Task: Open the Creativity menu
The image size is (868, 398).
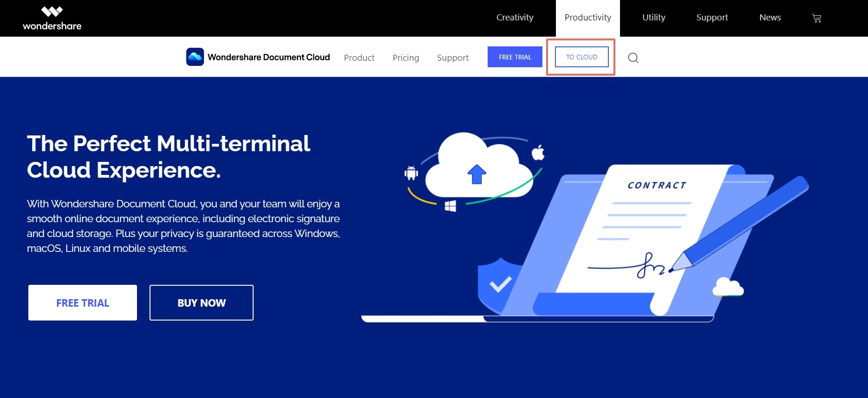Action: pyautogui.click(x=515, y=18)
